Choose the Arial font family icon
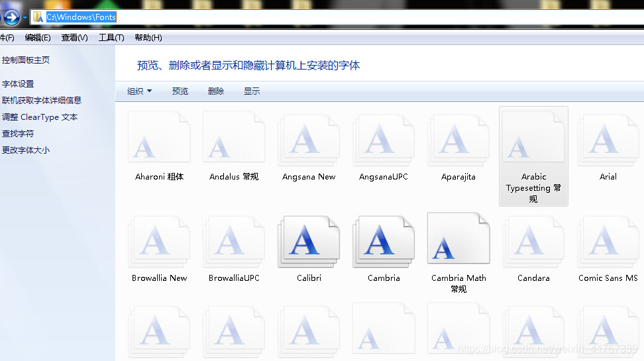The height and width of the screenshot is (361, 644). pos(608,140)
